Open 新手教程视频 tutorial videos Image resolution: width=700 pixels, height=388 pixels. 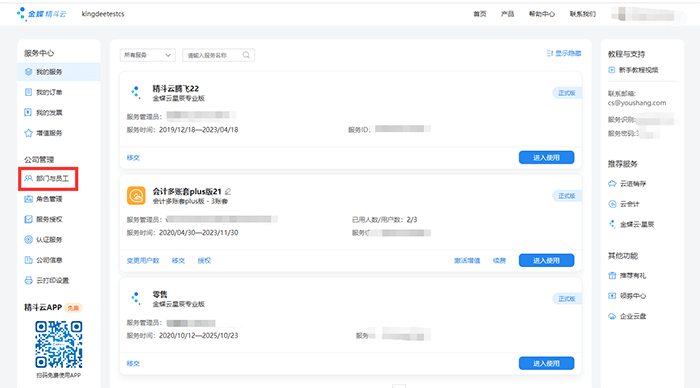633,70
